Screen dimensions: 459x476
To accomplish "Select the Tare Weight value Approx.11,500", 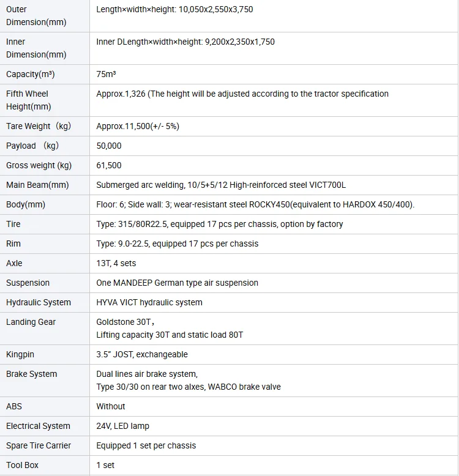I will point(138,126).
